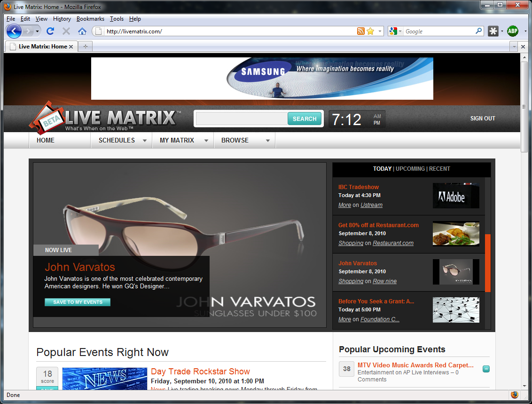This screenshot has width=532, height=404.
Task: Open the Restaurant.com food thumbnail
Action: (456, 234)
